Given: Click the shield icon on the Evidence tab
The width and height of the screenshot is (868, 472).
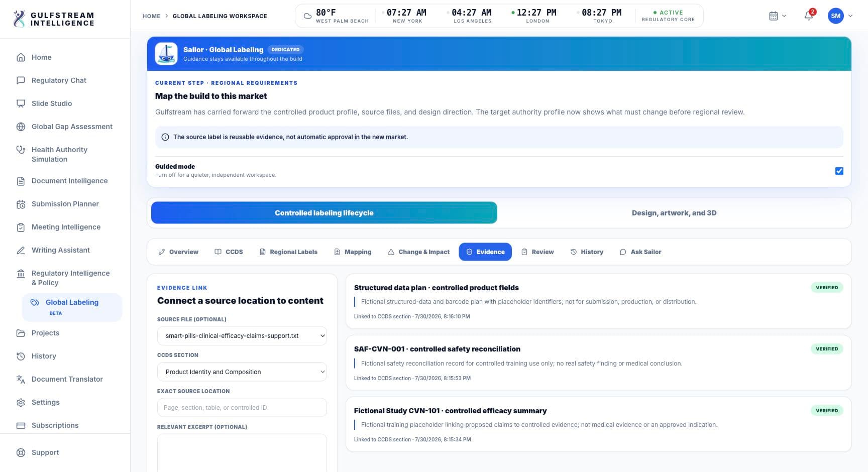Looking at the screenshot, I should [x=469, y=252].
